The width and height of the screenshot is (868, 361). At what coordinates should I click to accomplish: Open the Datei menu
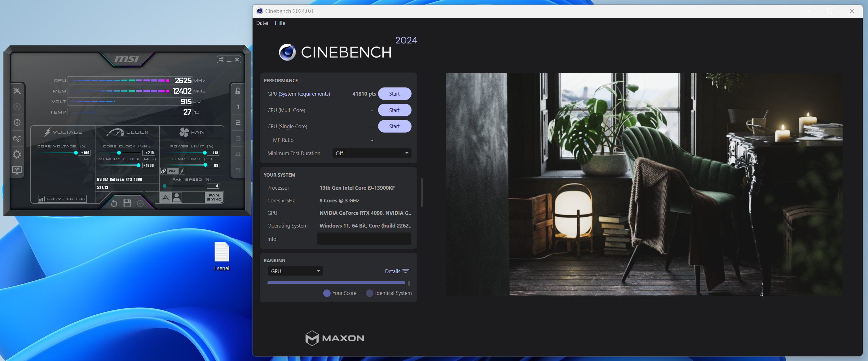pos(262,23)
